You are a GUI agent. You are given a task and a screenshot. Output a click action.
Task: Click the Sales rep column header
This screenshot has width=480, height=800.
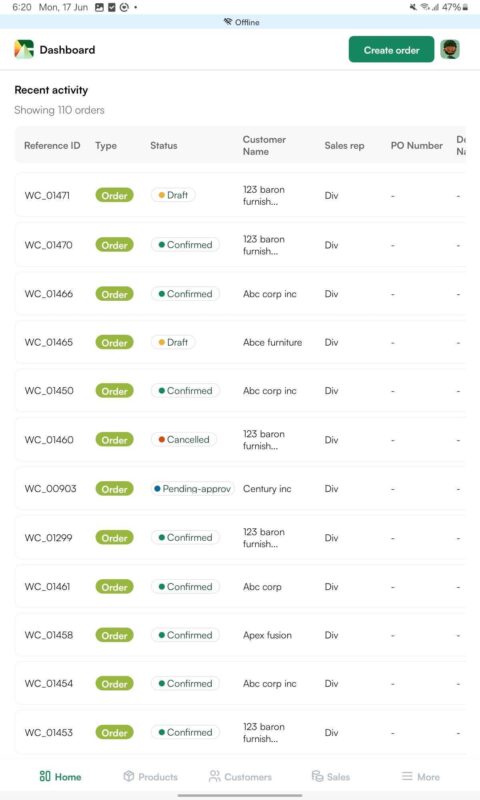coord(344,145)
